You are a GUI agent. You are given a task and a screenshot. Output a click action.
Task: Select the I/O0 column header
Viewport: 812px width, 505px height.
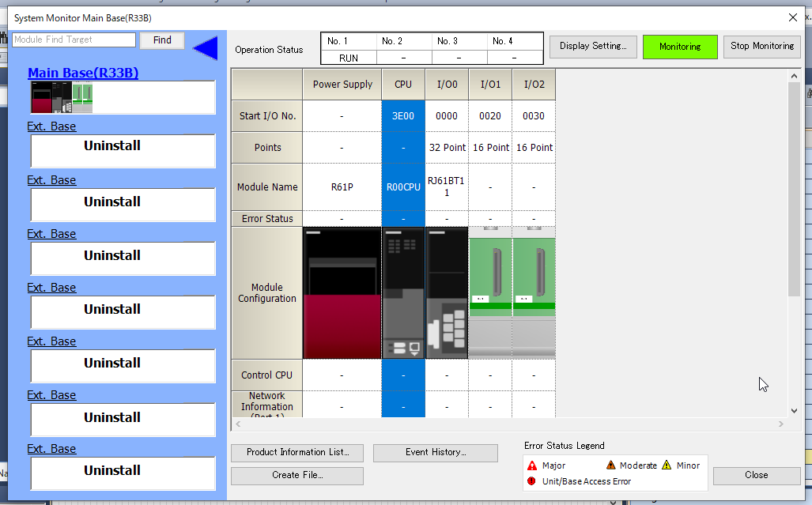(x=447, y=85)
